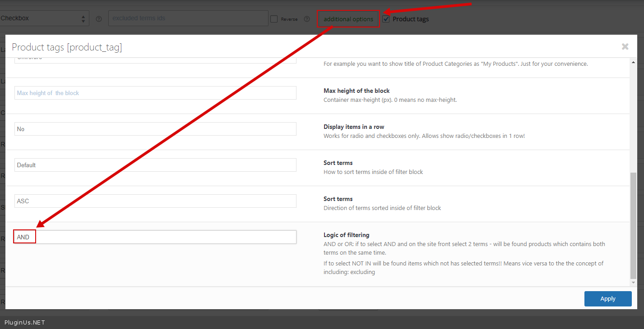Click the Logic of filtering heading
The image size is (644, 329).
(x=346, y=235)
